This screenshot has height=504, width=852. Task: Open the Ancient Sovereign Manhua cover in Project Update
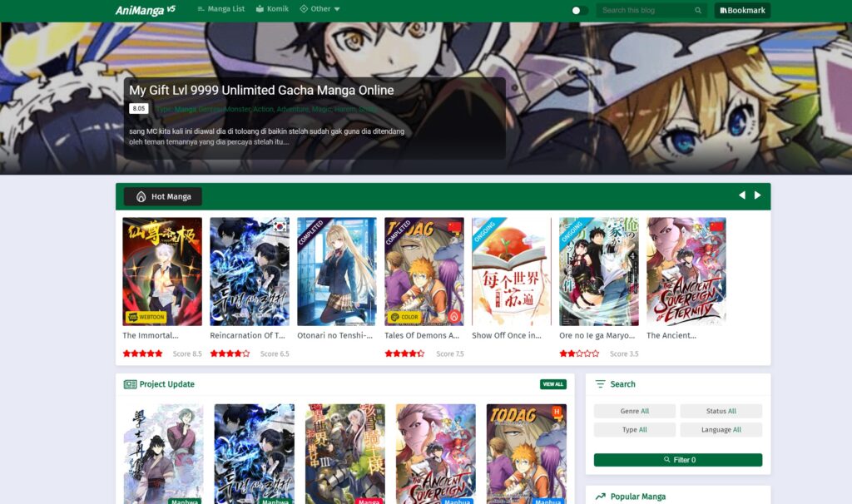436,454
